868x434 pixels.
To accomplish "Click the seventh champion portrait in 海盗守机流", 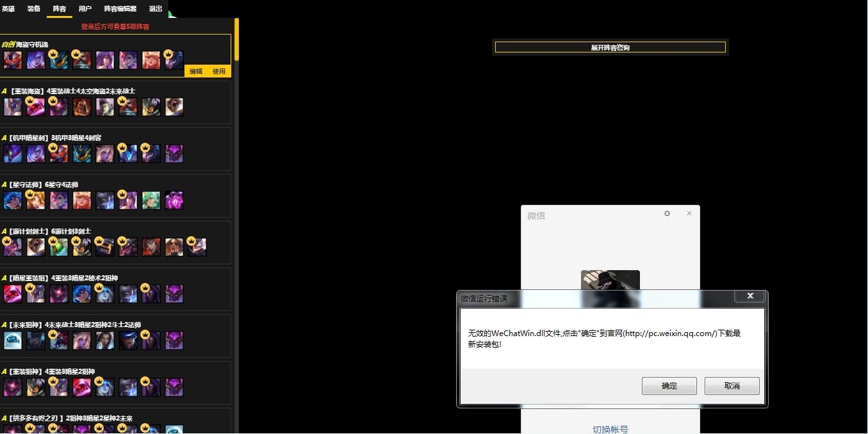I will coord(151,60).
